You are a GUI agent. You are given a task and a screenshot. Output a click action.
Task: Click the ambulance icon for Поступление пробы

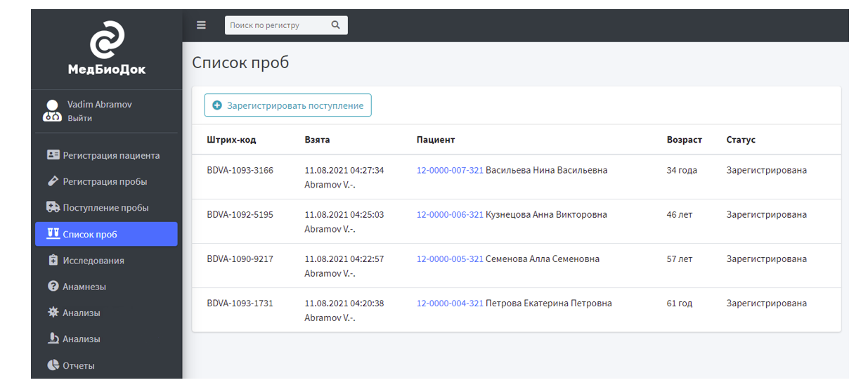53,207
